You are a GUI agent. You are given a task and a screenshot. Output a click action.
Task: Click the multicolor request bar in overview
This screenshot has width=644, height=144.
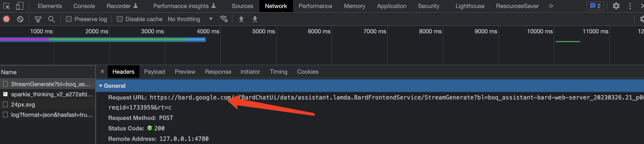[103, 39]
